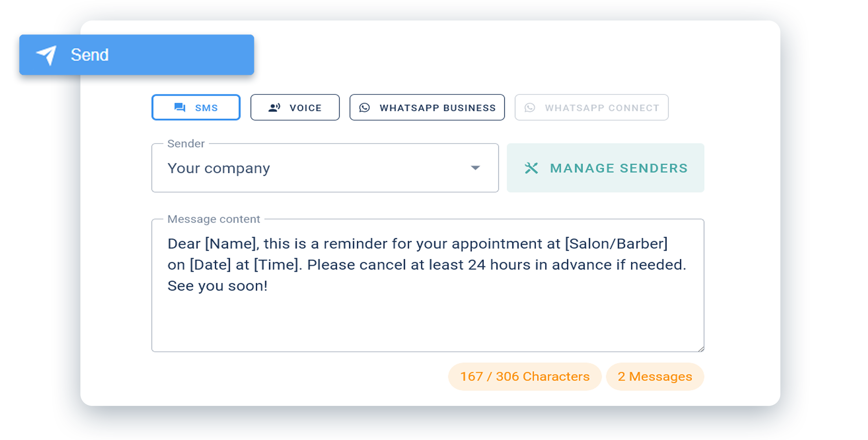Click the sender dropdown arrow
The height and width of the screenshot is (440, 868).
pyautogui.click(x=476, y=167)
